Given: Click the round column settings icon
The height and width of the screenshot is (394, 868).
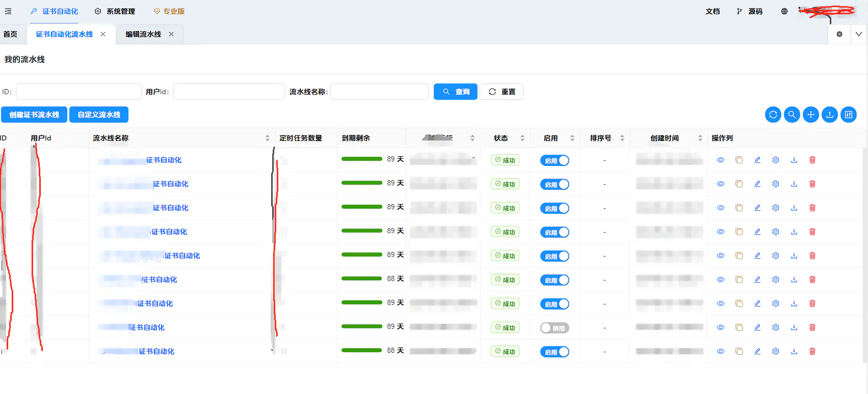Looking at the screenshot, I should click(848, 115).
